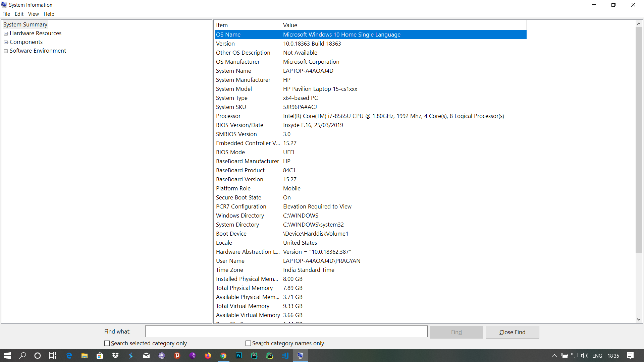Select the Total Physical Memory row

coord(371,288)
